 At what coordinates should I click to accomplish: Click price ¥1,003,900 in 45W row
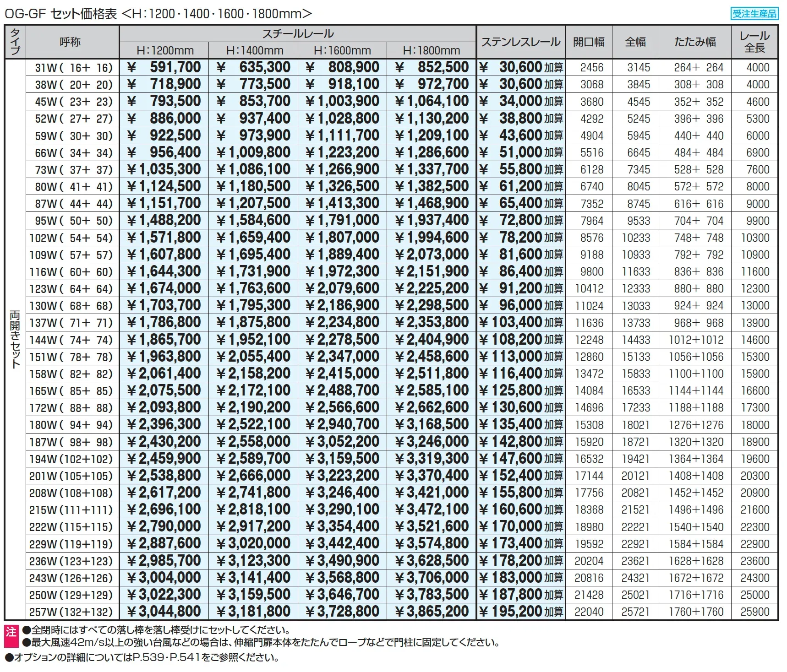[342, 101]
